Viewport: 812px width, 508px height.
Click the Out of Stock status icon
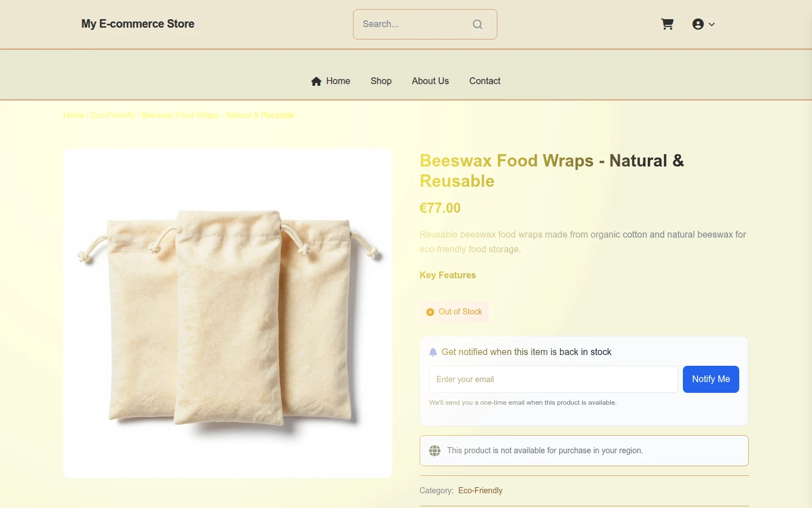pyautogui.click(x=430, y=312)
